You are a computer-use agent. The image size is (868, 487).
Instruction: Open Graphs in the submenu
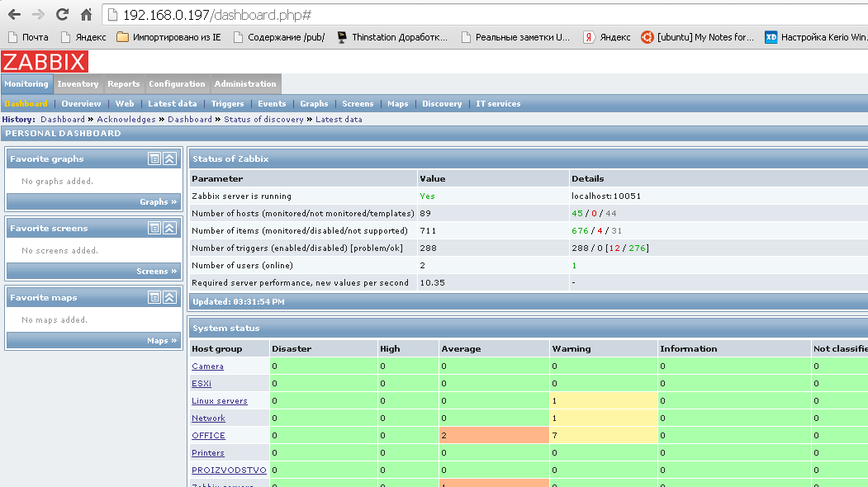pos(314,103)
